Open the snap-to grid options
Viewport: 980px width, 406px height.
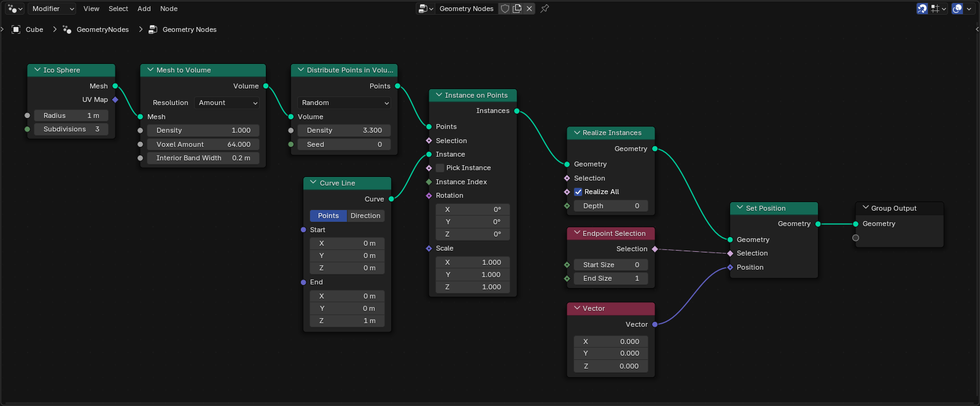[939, 9]
